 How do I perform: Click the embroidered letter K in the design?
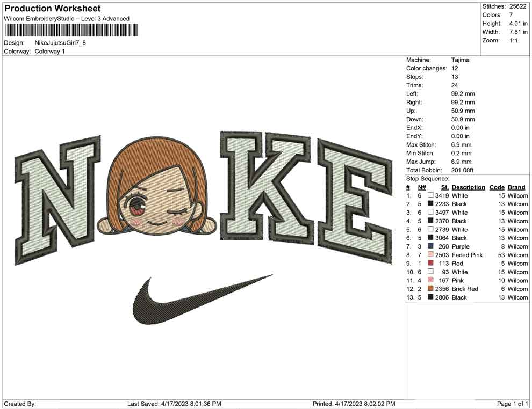[x=267, y=188]
